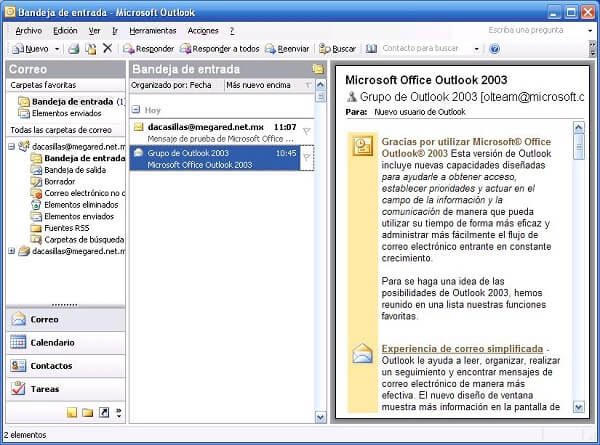Select the Fuentes RSS folder
The height and width of the screenshot is (445, 600).
[x=60, y=228]
